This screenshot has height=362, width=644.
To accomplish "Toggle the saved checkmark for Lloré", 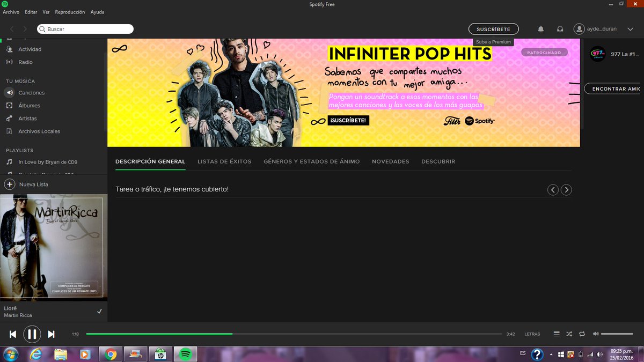I will point(99,312).
